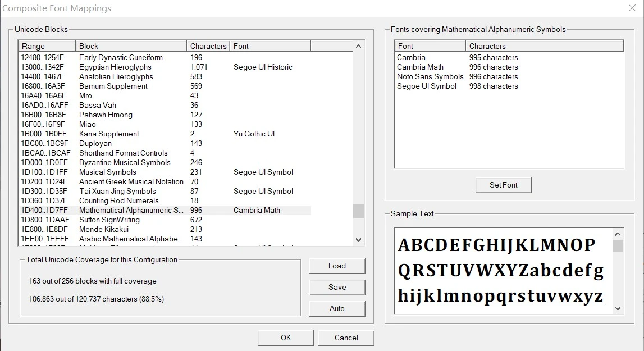Select the Byzantine Musical Symbols block
Viewport: 644px width, 351px height.
tap(165, 162)
